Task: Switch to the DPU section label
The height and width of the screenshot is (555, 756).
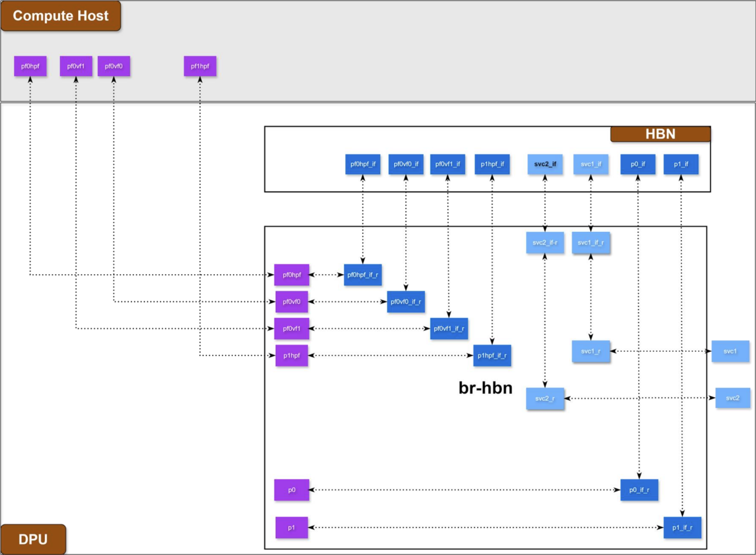Action: (x=33, y=539)
